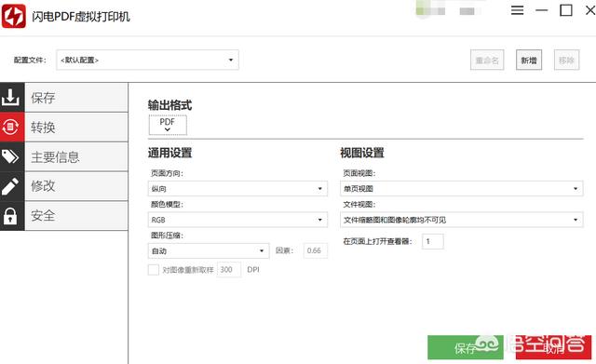The image size is (596, 364).
Task: Click the 移除 button
Action: 566,60
